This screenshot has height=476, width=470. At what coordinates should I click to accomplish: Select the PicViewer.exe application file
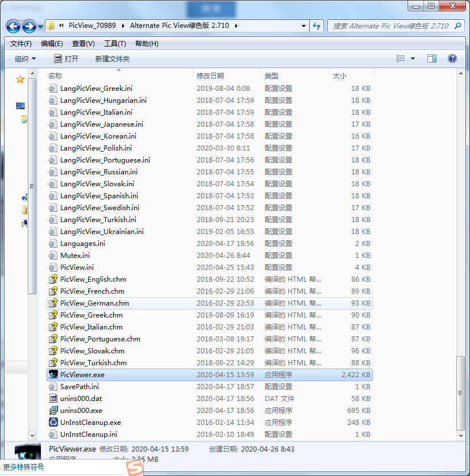point(82,375)
